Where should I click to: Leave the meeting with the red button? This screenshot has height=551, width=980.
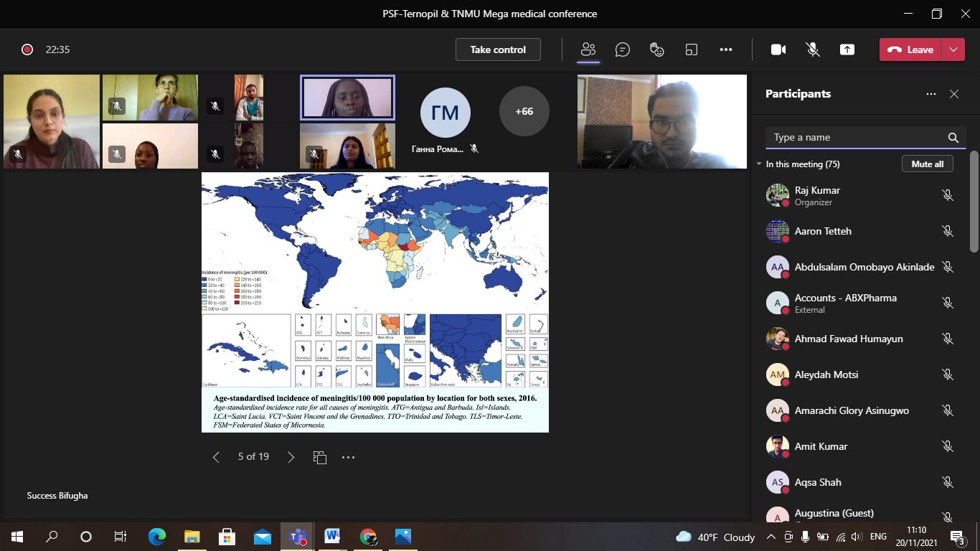tap(911, 50)
